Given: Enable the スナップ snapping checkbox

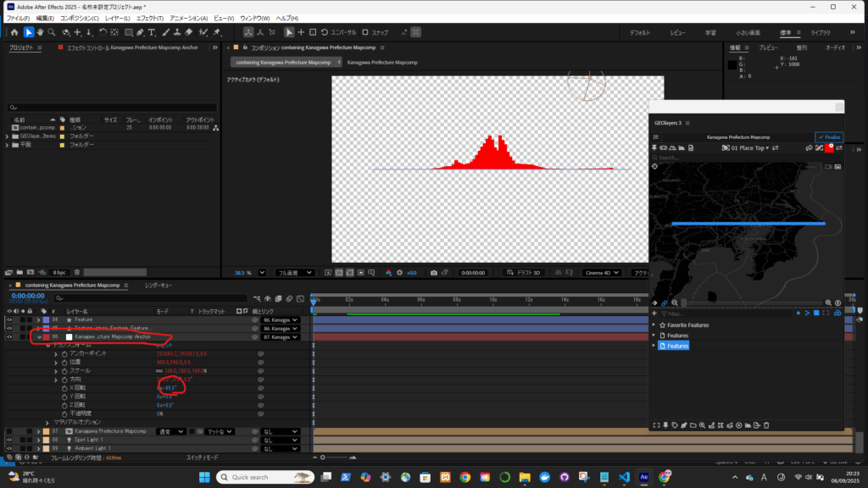Looking at the screenshot, I should [x=364, y=32].
